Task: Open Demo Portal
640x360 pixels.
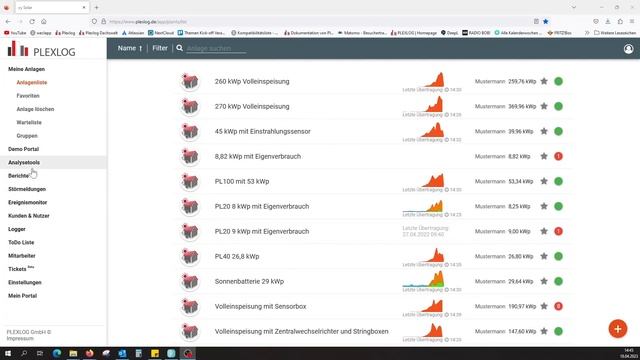Action: [x=24, y=149]
